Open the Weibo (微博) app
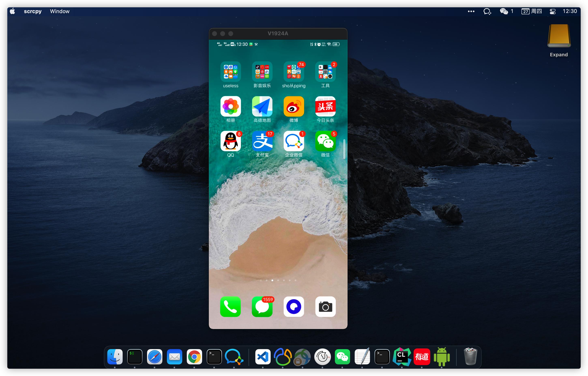Screen dimensions: 588x376 point(294,107)
